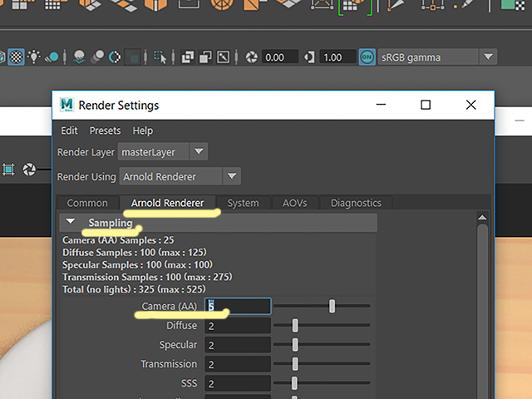This screenshot has height=399, width=532.
Task: Click the Transmission label
Action: pyautogui.click(x=169, y=364)
